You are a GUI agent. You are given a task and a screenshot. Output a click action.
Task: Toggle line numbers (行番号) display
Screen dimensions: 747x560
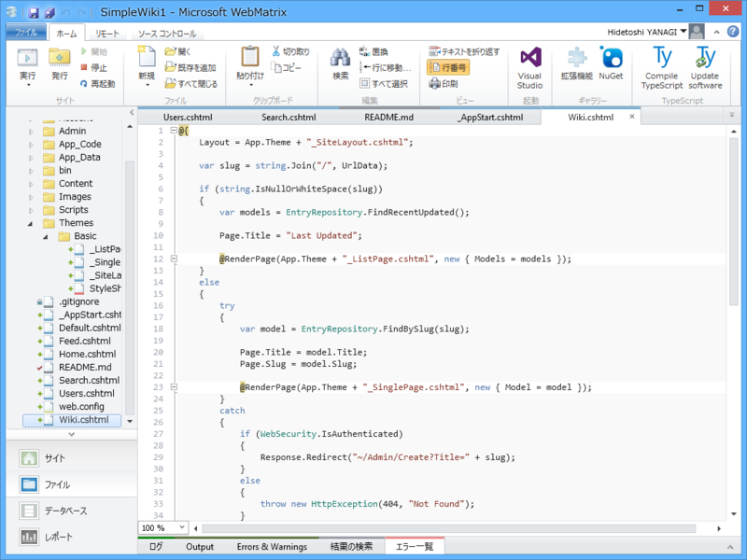click(448, 67)
